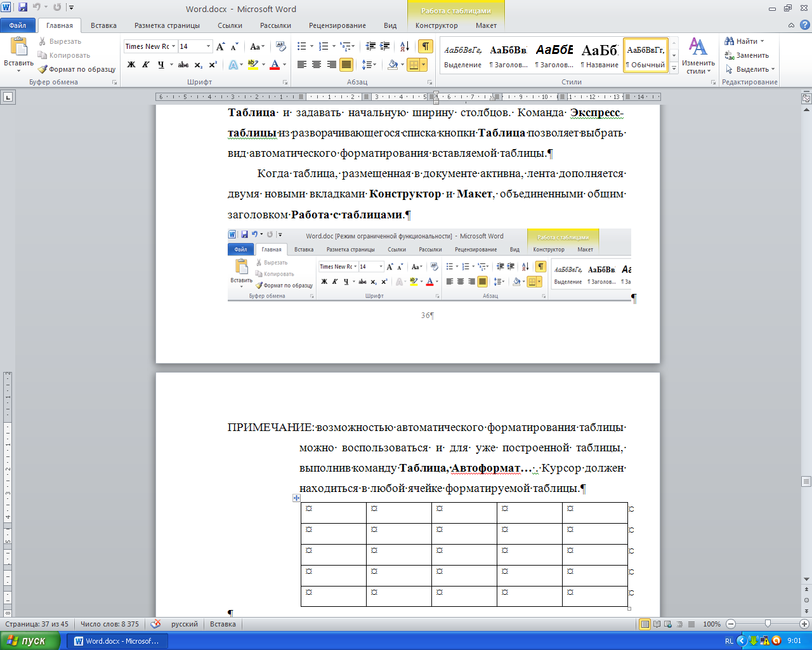
Task: Toggle Show/Hide paragraph marks (¶)
Action: click(x=426, y=46)
